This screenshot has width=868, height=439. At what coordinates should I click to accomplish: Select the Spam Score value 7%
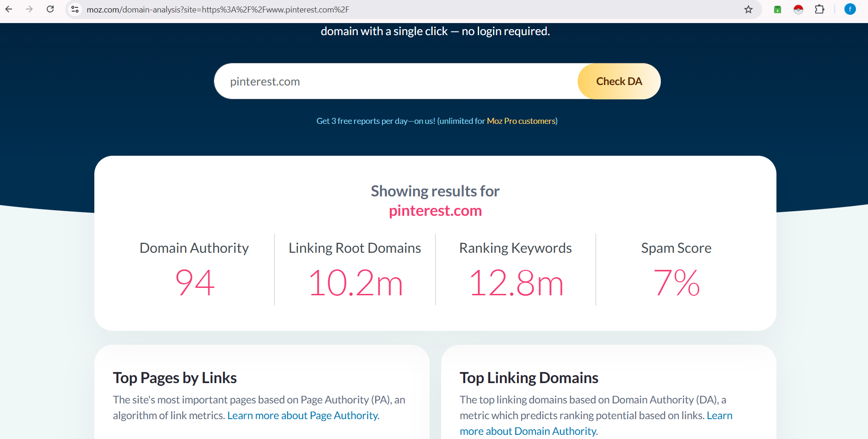click(677, 283)
